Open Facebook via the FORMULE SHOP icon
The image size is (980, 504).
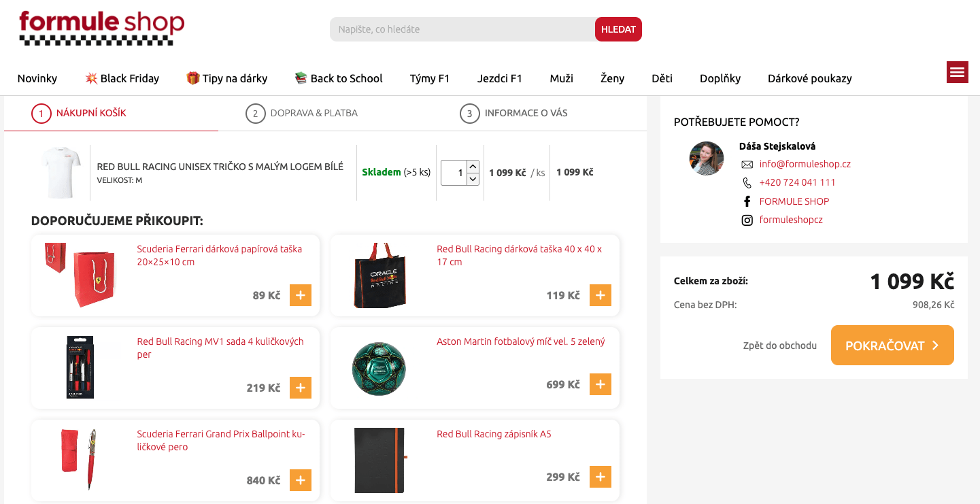click(x=747, y=201)
